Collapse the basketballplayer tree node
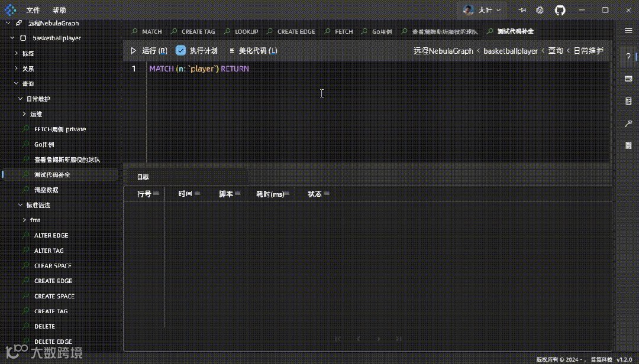Screen dimensions: 639x364 12,38
